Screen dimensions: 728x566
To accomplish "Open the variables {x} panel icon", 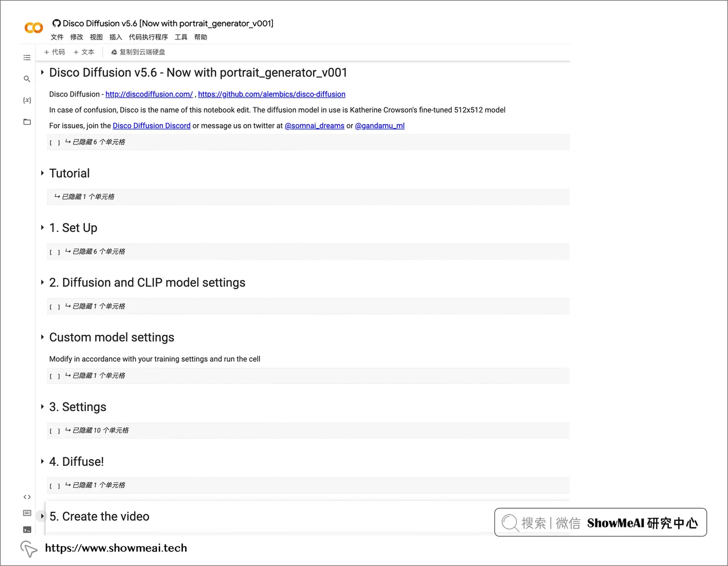I will click(27, 100).
